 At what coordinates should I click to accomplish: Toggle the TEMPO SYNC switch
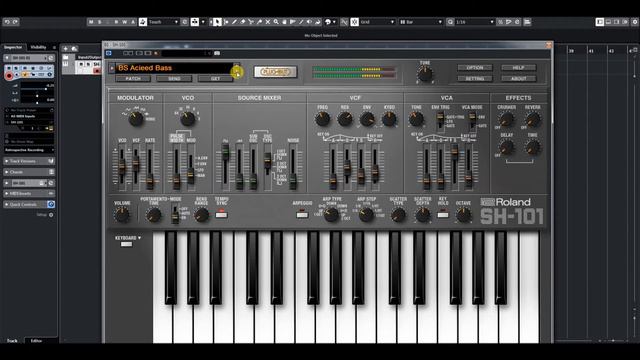[x=222, y=214]
